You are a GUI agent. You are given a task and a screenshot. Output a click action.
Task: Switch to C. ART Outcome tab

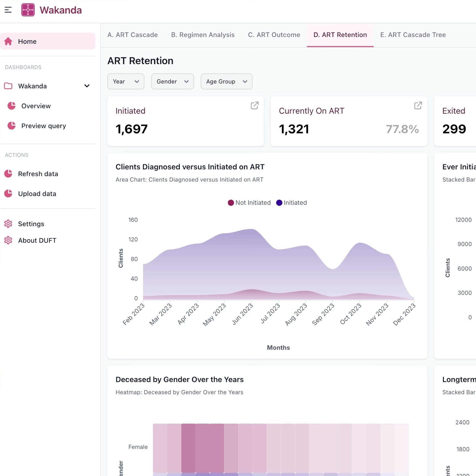click(x=274, y=35)
